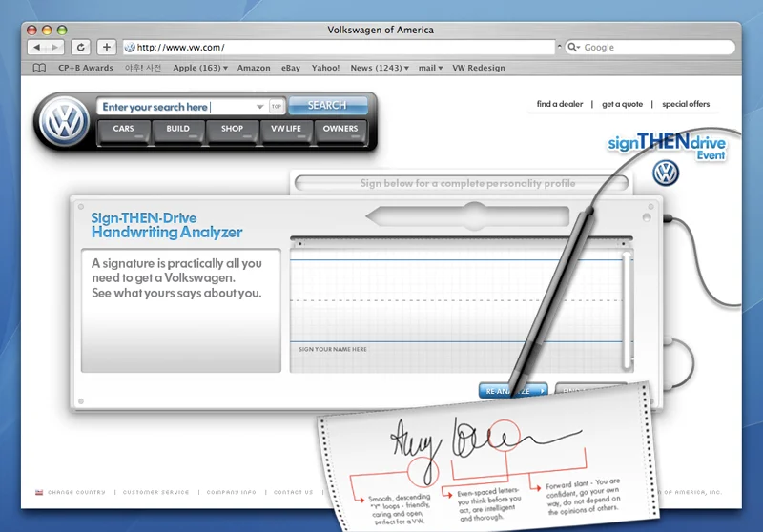
Task: Click the Even-spaced letters analysis note
Action: 488,504
